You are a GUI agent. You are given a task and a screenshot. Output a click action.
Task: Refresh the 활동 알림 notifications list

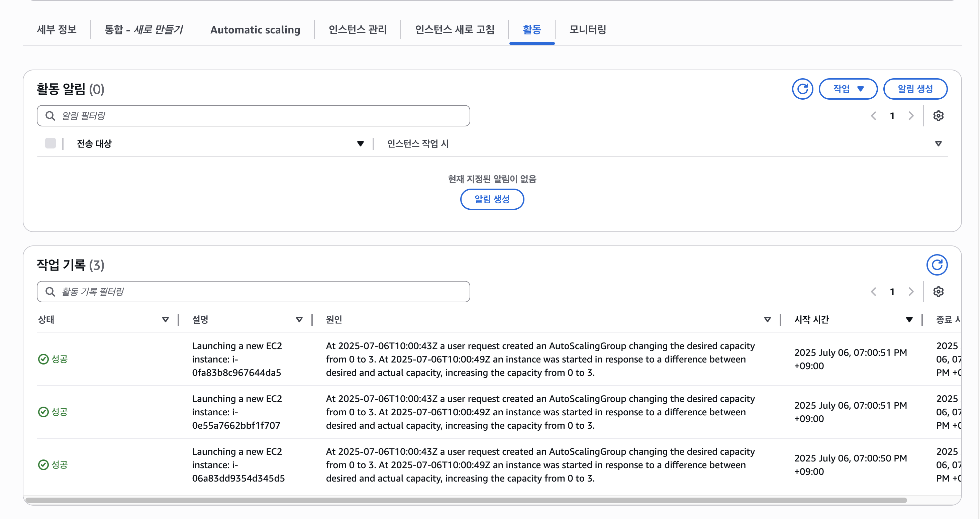coord(802,89)
